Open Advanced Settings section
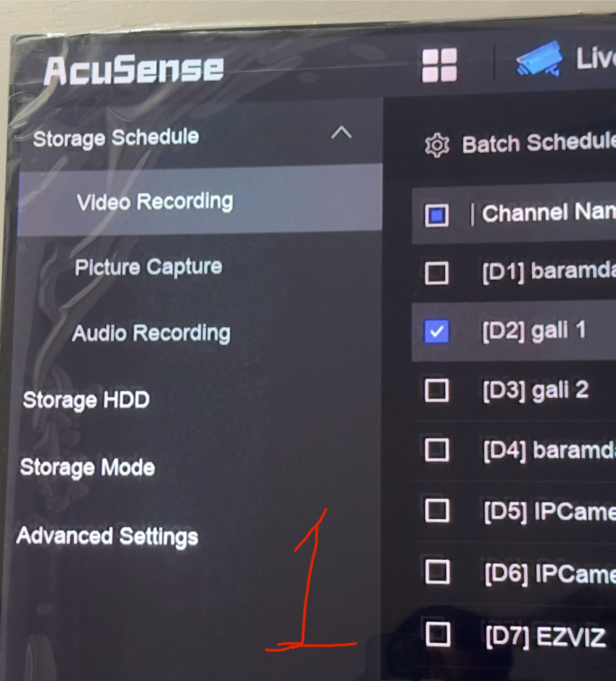The height and width of the screenshot is (681, 616). pos(107,536)
